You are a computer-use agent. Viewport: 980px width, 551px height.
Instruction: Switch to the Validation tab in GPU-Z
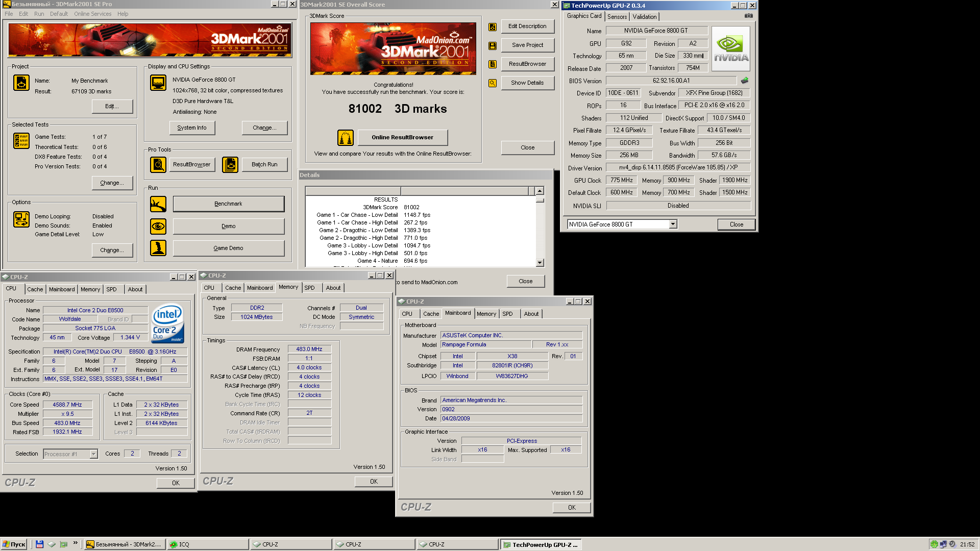(x=645, y=17)
